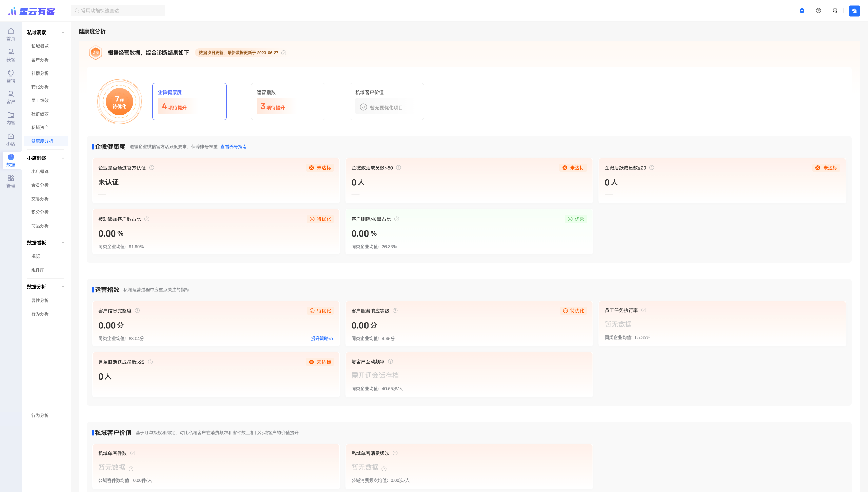Open 客户分析 in the sidebar menu
Viewport: 868px width, 492px height.
pos(40,60)
